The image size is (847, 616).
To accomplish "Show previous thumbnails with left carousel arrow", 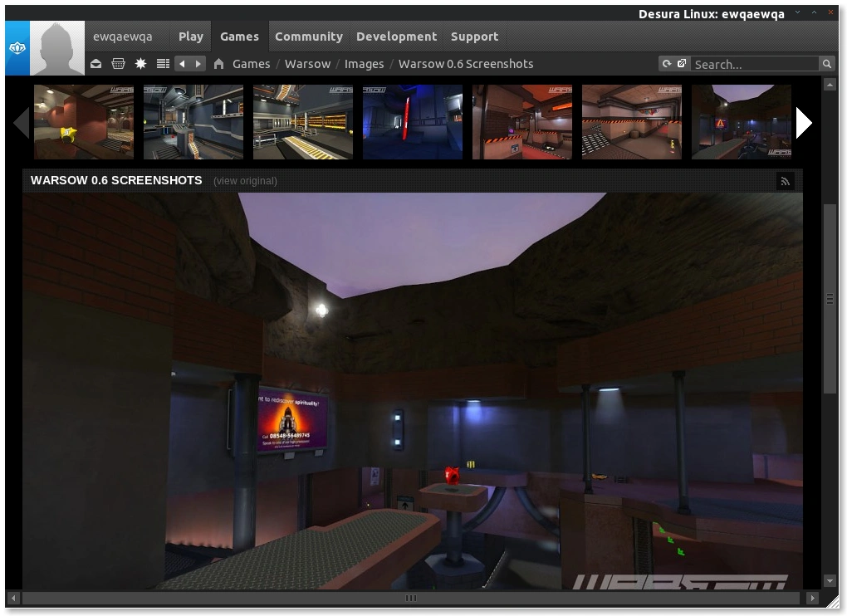I will 21,123.
